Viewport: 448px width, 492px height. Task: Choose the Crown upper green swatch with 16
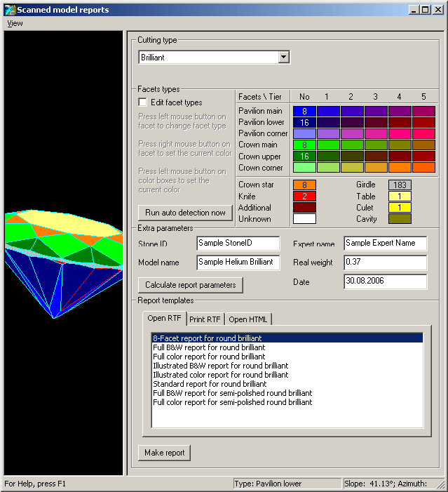304,157
